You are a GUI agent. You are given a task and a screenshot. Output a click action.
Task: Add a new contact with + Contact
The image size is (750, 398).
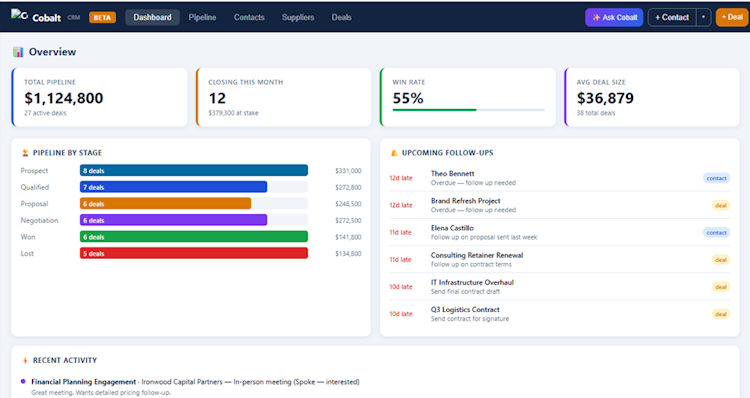672,17
